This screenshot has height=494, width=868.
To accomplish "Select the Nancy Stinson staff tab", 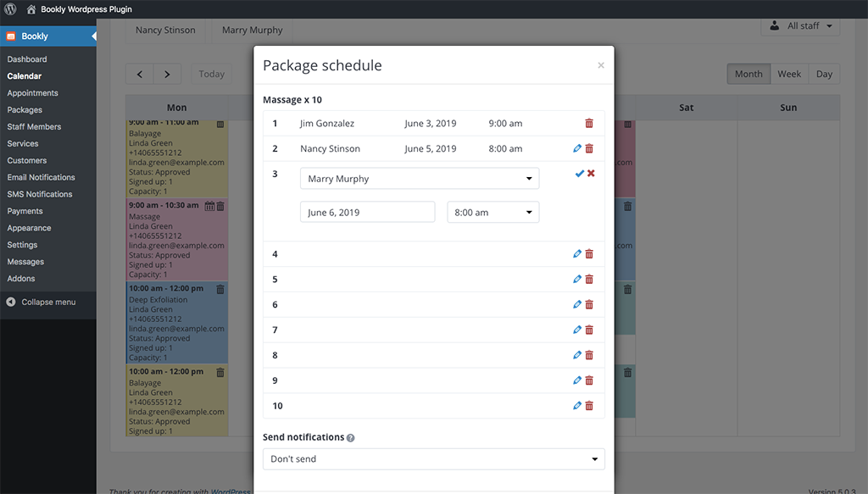I will pos(165,31).
